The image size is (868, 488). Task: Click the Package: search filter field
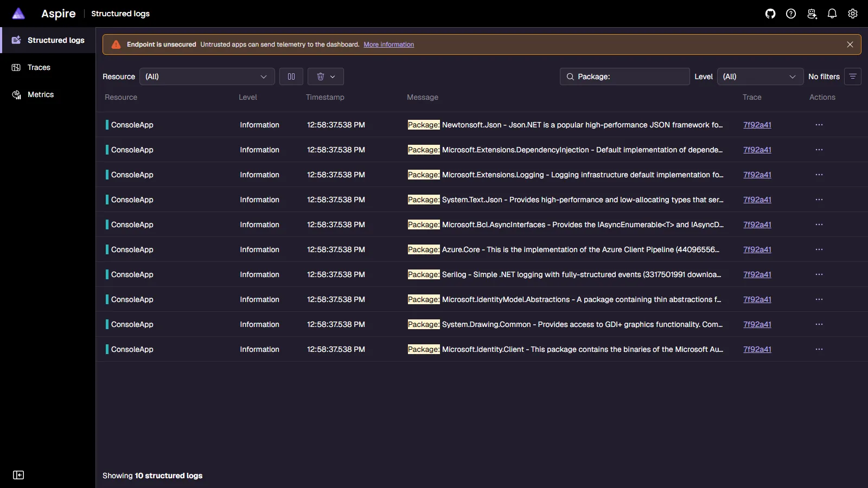coord(625,76)
